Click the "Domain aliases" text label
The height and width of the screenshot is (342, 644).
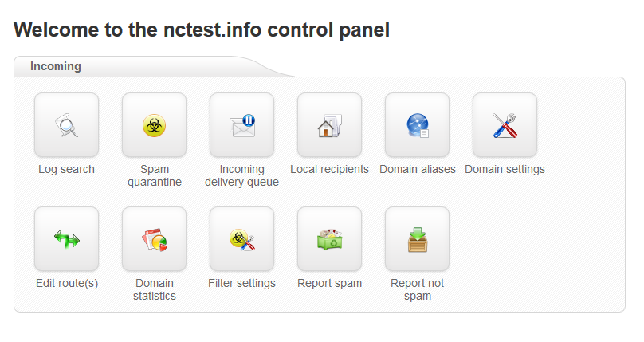(x=418, y=169)
